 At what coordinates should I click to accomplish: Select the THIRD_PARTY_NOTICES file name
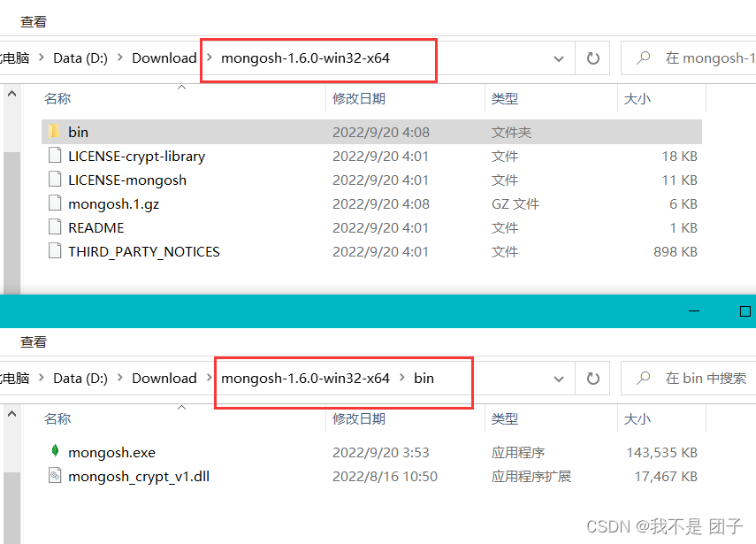[143, 252]
